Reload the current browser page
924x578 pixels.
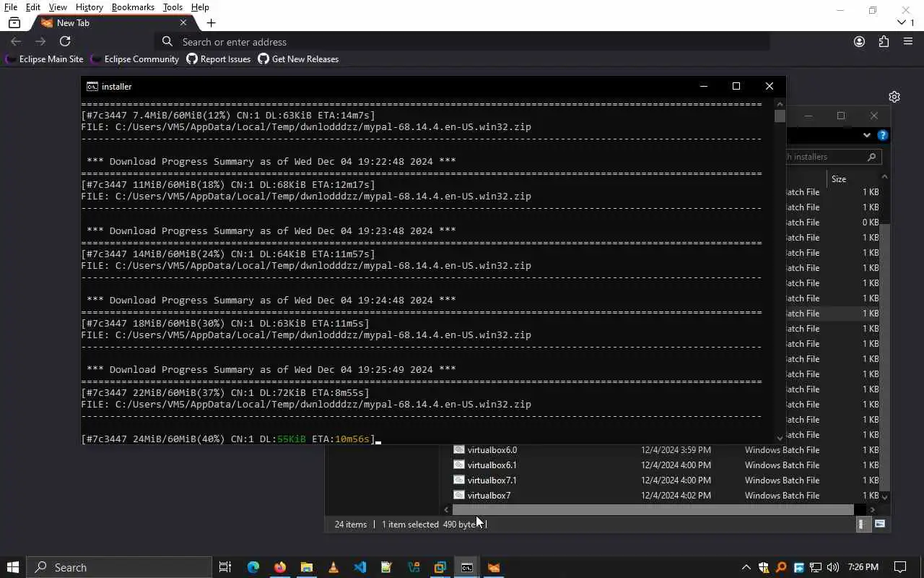click(65, 41)
